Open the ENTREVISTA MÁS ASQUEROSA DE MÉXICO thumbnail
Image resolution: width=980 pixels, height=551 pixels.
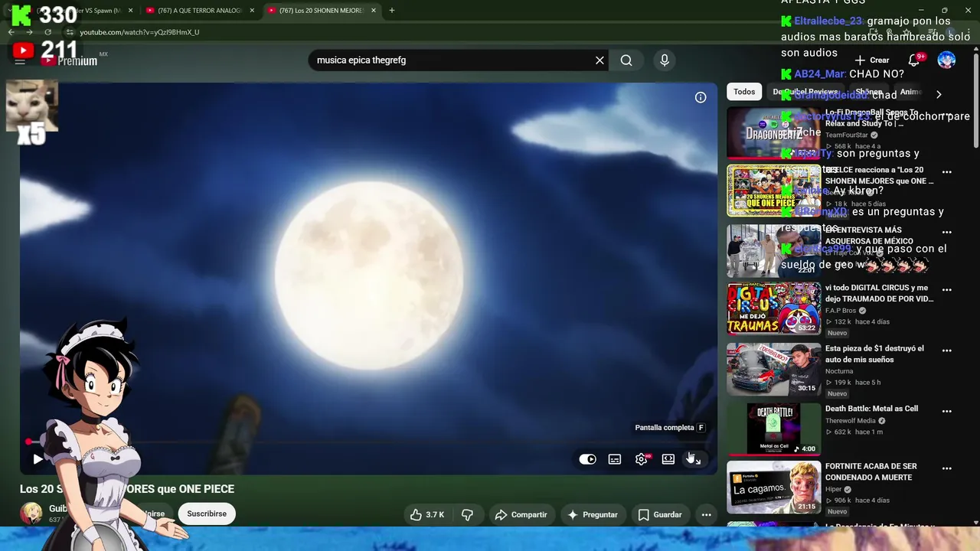pyautogui.click(x=773, y=249)
